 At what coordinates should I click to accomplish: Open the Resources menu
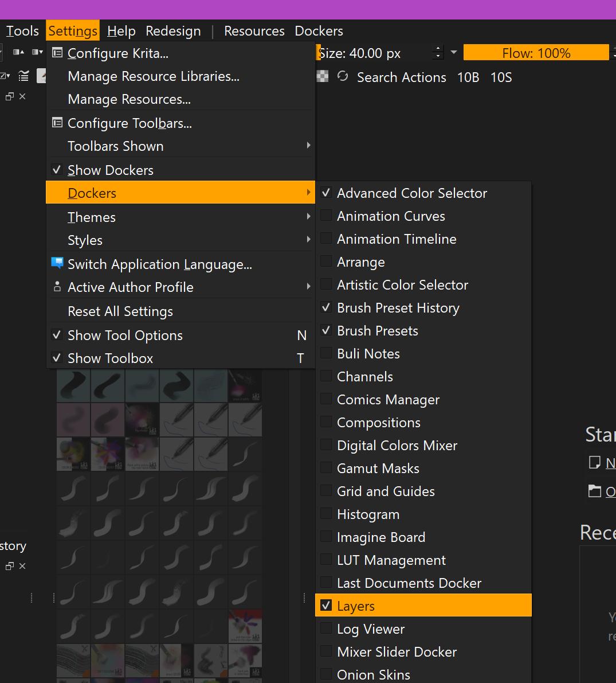[254, 31]
